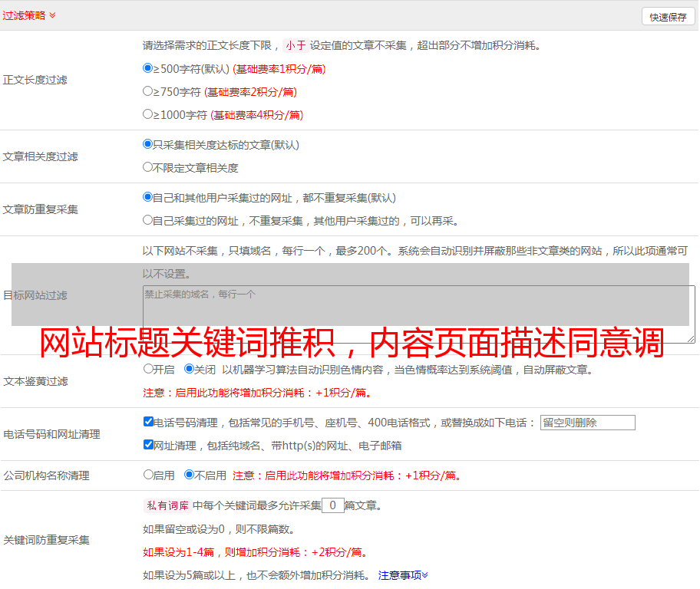
Task: Choose 不限定文章相关度 option
Action: (148, 167)
